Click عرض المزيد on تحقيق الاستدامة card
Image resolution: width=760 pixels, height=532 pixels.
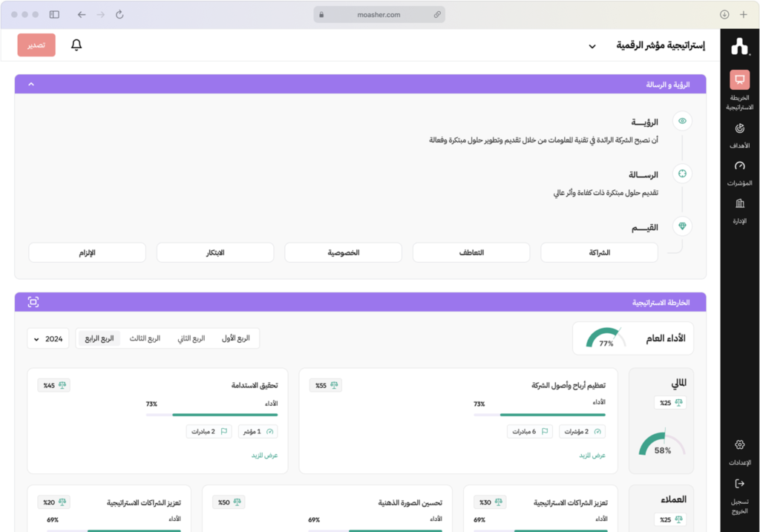pyautogui.click(x=265, y=456)
